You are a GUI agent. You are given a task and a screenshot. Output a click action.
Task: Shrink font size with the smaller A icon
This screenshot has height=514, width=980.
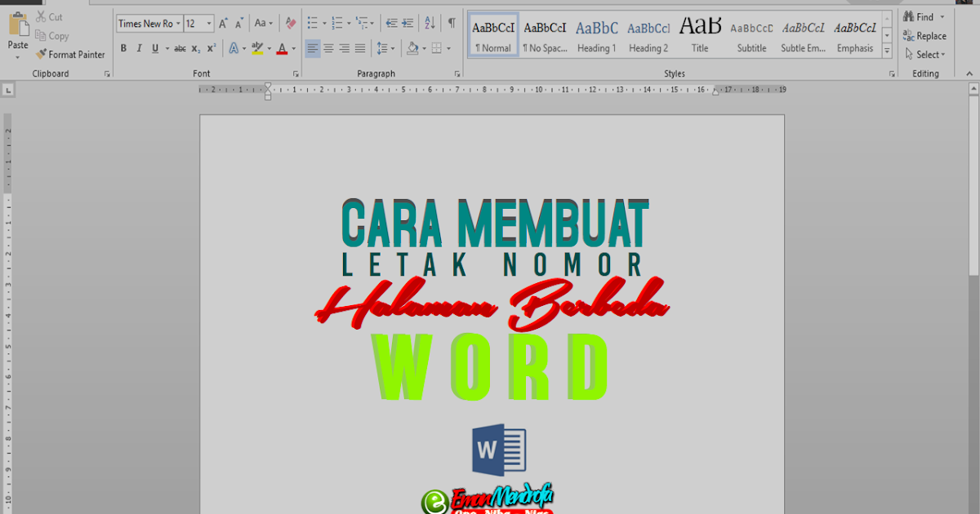pyautogui.click(x=239, y=24)
